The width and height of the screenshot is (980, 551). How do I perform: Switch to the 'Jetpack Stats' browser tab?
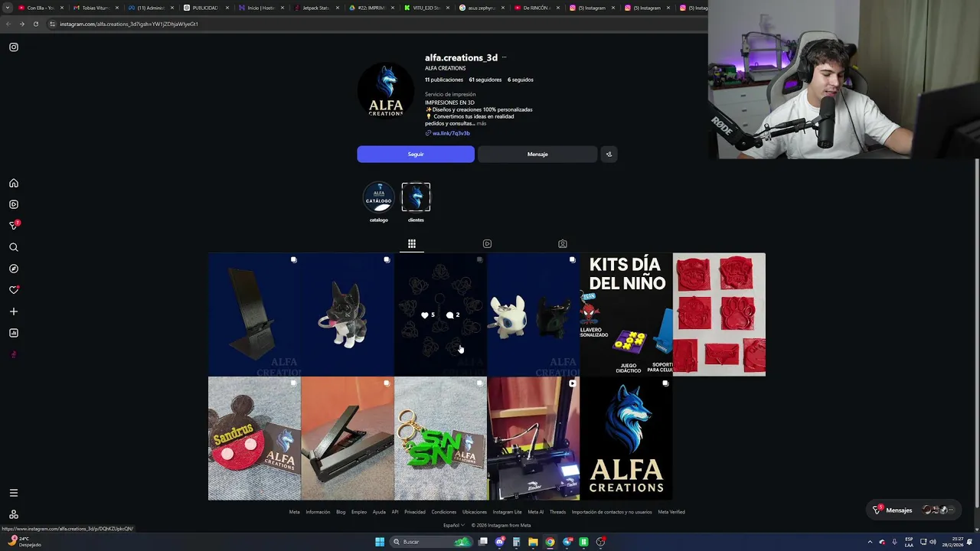coord(315,8)
